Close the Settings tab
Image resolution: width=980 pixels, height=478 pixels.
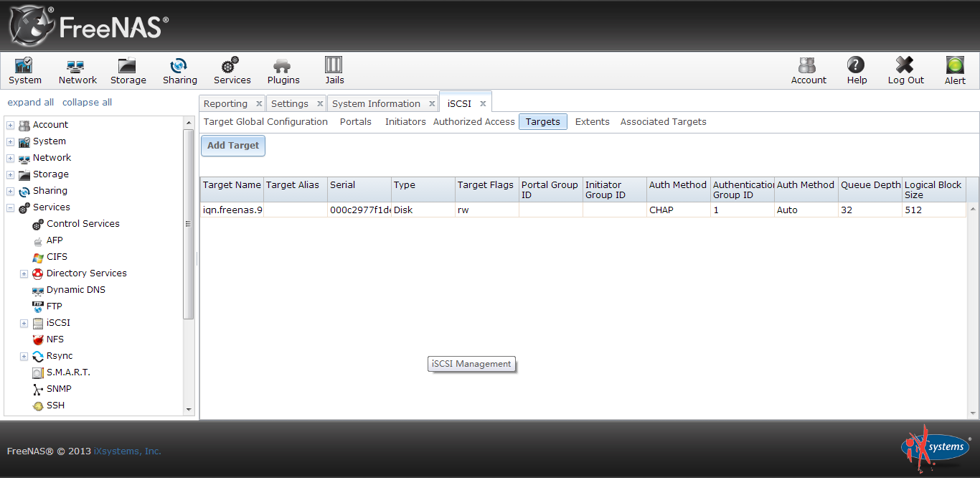coord(320,104)
